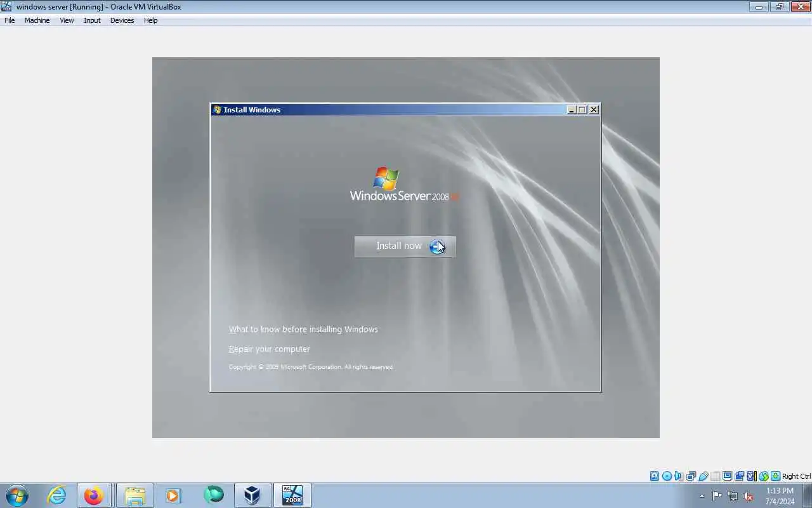Image resolution: width=812 pixels, height=508 pixels.
Task: Open the View menu
Action: pyautogui.click(x=67, y=20)
